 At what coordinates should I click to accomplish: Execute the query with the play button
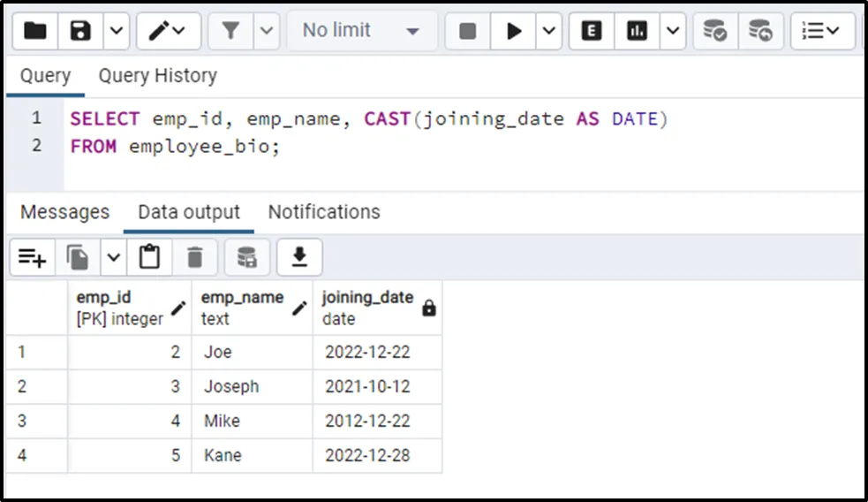coord(513,31)
